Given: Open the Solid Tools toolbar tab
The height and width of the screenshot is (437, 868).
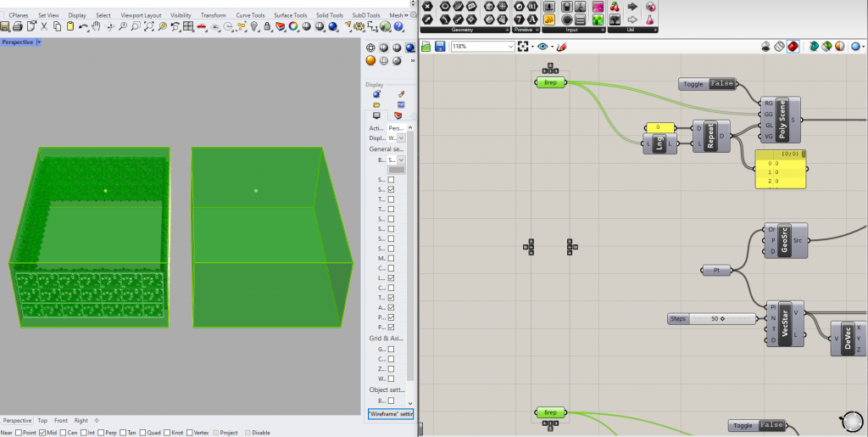Looking at the screenshot, I should coord(330,15).
